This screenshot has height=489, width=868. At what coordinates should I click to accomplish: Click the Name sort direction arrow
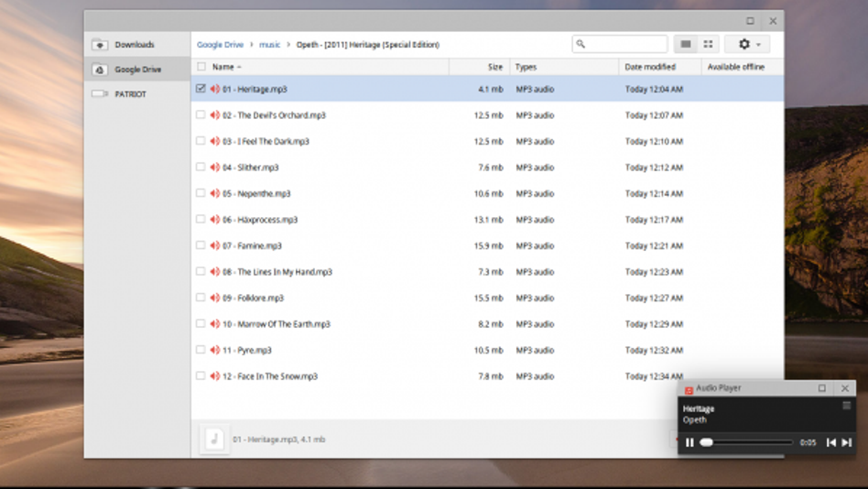click(239, 67)
